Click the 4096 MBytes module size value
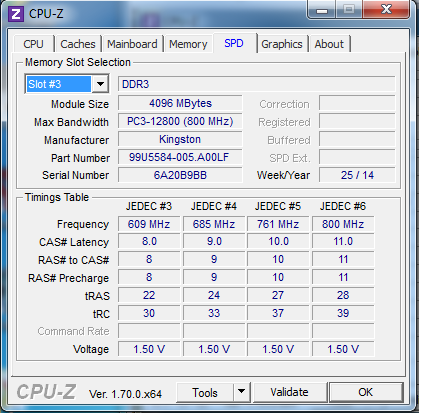Screen dimensions: 423x413 click(x=180, y=103)
